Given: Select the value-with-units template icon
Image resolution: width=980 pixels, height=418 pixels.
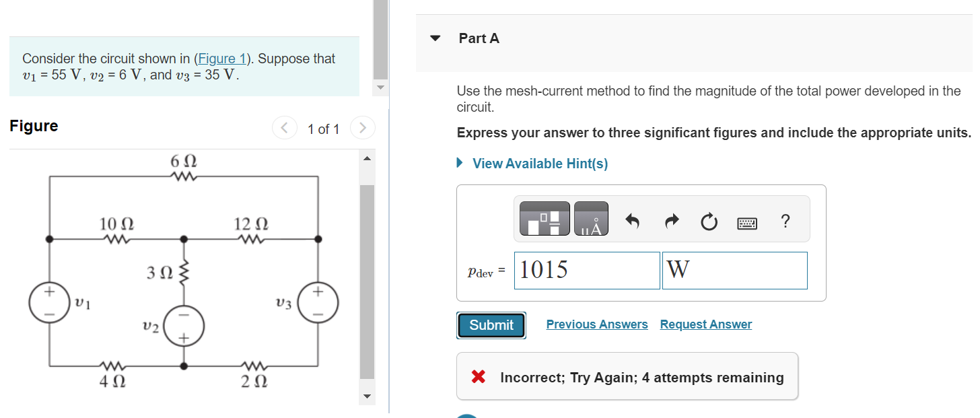Looking at the screenshot, I should [x=544, y=218].
